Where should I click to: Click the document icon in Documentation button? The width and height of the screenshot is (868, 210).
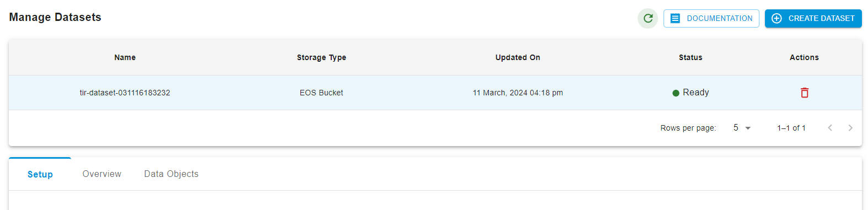(x=675, y=18)
